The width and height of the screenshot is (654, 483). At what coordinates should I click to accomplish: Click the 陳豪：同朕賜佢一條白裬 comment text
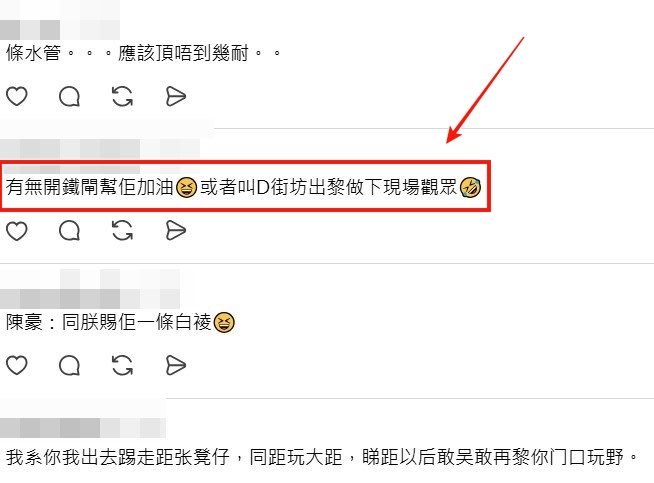[120, 322]
